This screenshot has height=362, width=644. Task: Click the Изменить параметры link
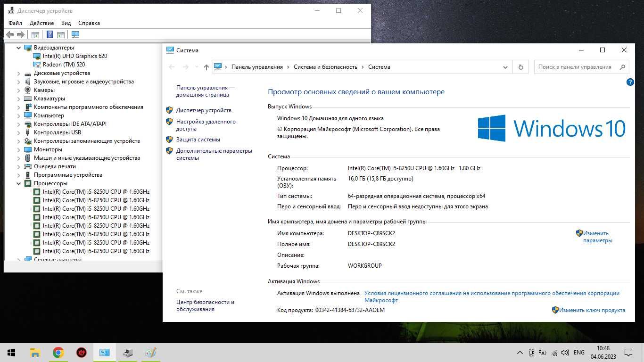[x=597, y=237]
